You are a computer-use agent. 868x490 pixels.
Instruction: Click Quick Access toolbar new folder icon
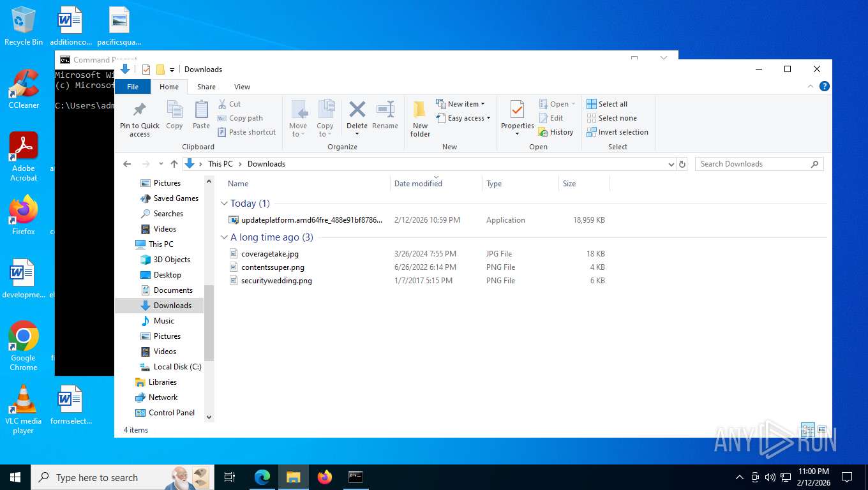pos(160,70)
